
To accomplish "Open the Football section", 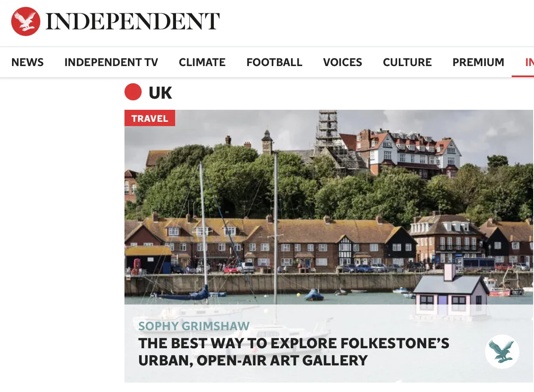I will coord(274,63).
